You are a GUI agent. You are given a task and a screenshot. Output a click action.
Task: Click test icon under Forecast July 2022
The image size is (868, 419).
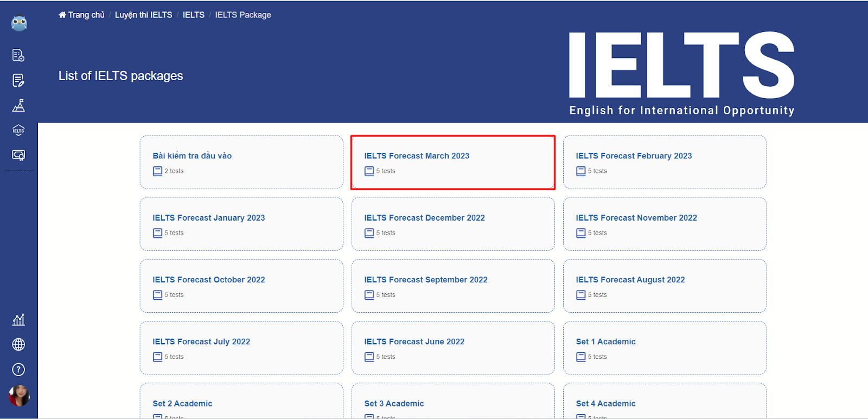(157, 357)
